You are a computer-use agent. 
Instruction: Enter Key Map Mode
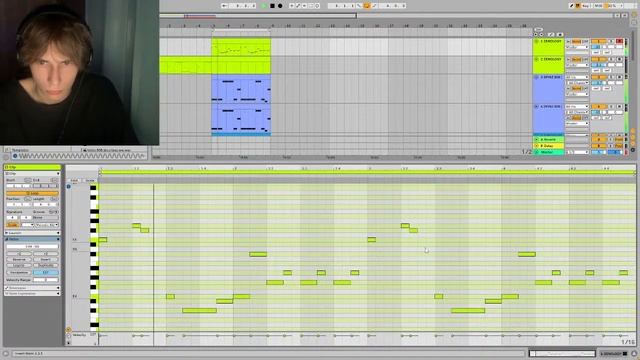point(586,6)
